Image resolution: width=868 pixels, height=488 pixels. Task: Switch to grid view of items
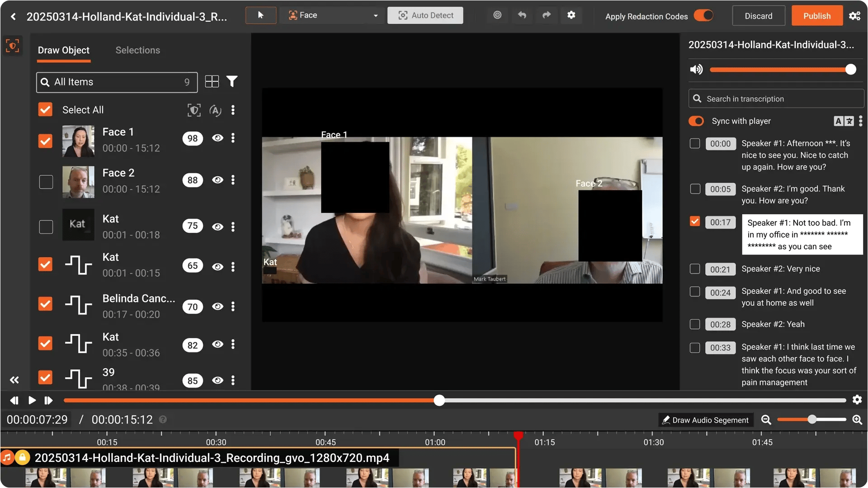click(x=212, y=82)
